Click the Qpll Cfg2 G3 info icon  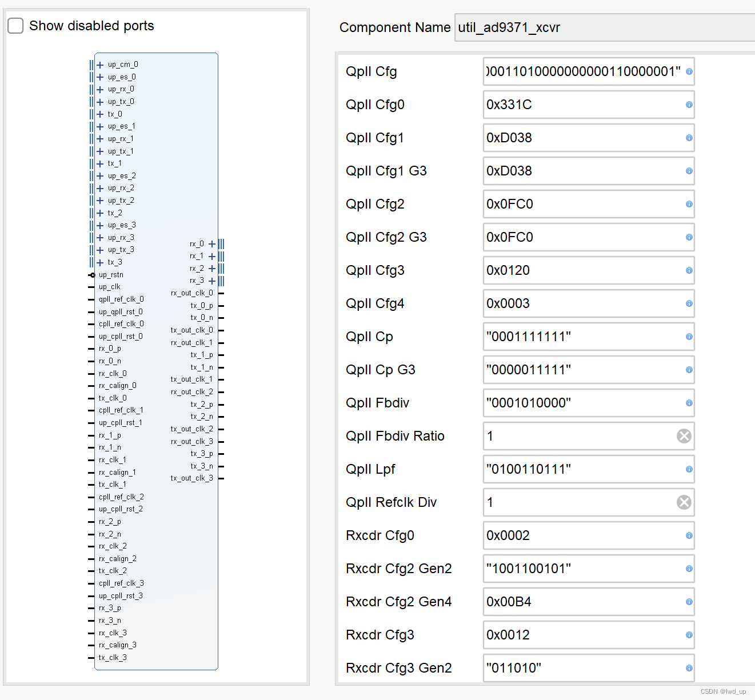point(689,237)
